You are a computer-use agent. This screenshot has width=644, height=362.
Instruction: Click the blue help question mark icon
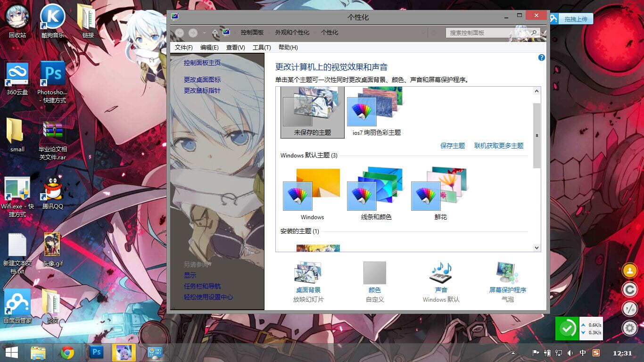541,58
